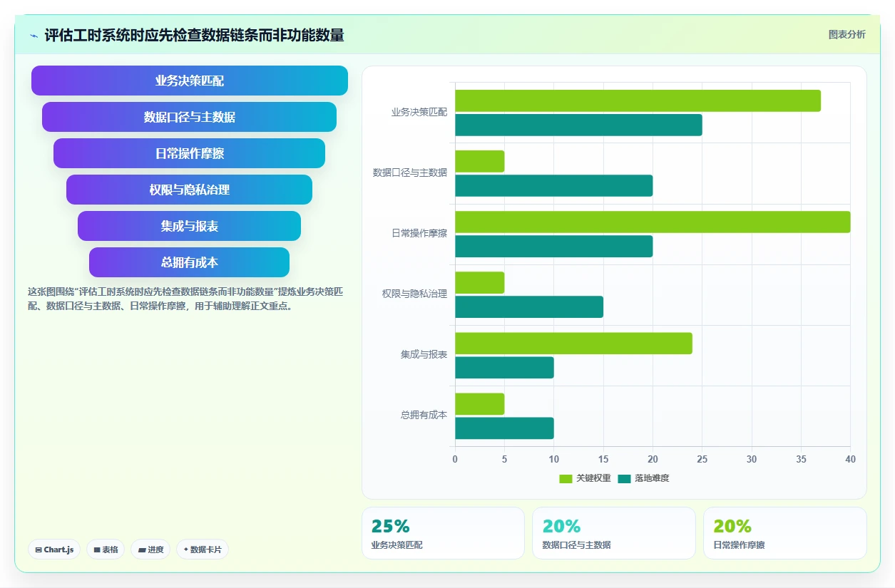
Task: Open the 20% 数据口径与主数据 stat card
Action: (x=614, y=533)
